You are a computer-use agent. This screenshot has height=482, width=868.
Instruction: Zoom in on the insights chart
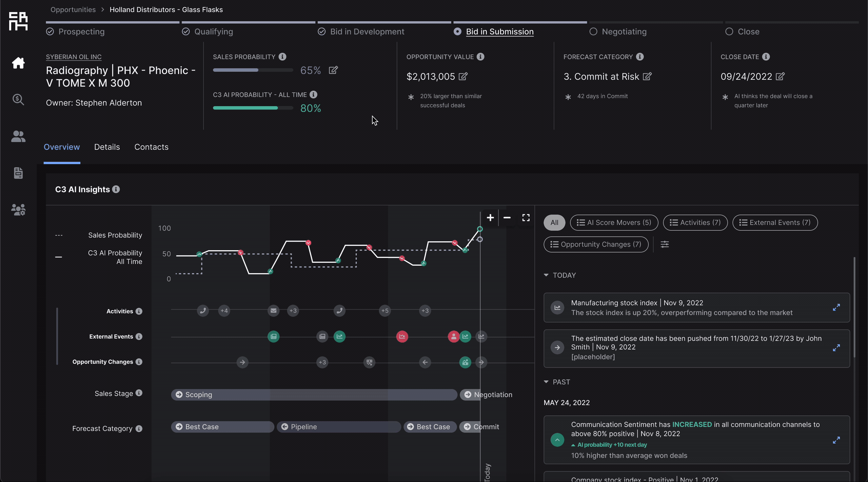click(x=490, y=218)
